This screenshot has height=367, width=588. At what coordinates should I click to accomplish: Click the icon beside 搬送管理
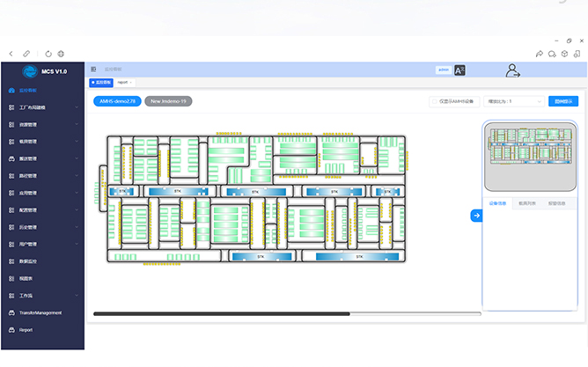click(x=11, y=158)
